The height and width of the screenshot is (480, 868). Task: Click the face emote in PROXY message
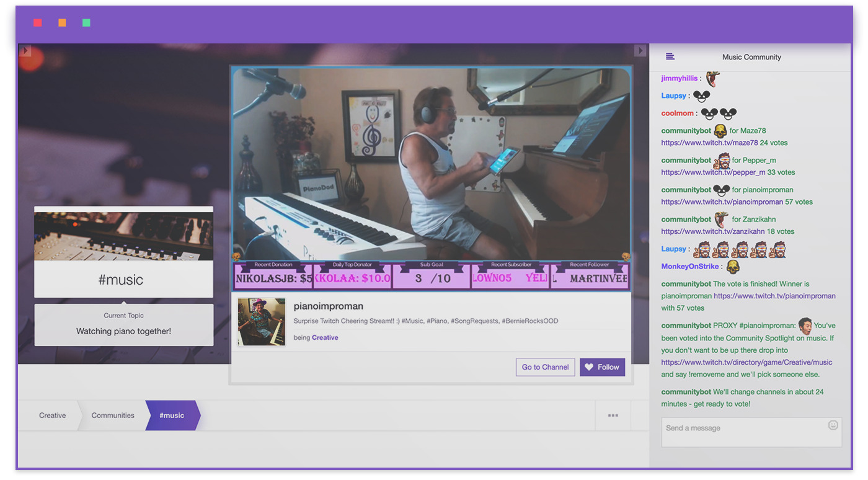805,326
